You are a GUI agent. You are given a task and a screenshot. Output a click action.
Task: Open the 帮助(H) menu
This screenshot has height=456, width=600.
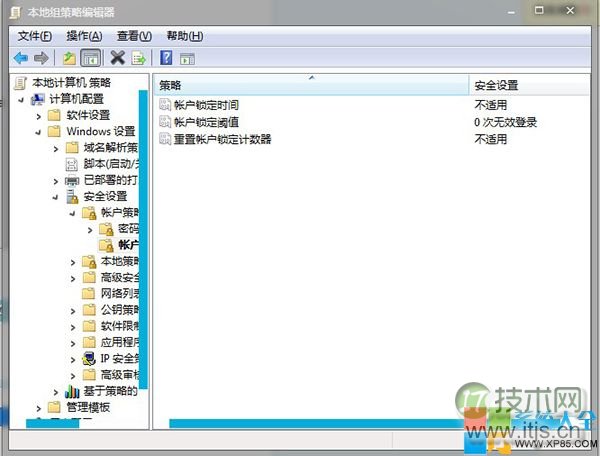(x=185, y=36)
